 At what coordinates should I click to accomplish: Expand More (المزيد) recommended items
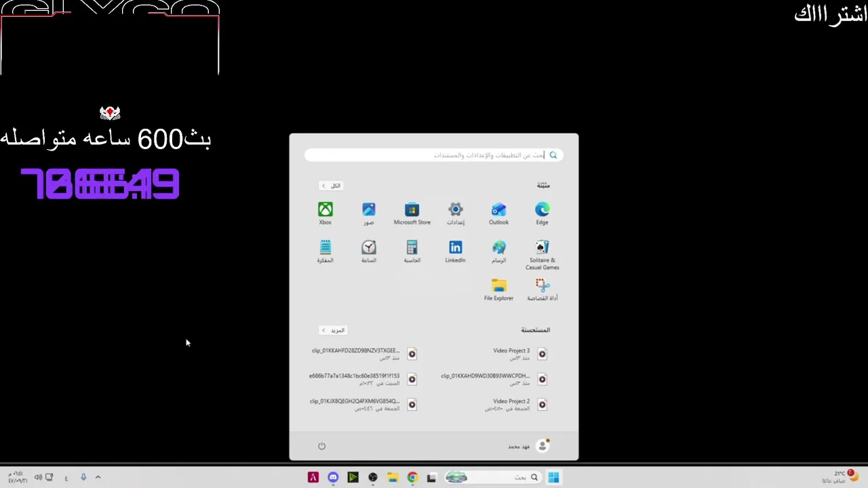[x=332, y=330]
